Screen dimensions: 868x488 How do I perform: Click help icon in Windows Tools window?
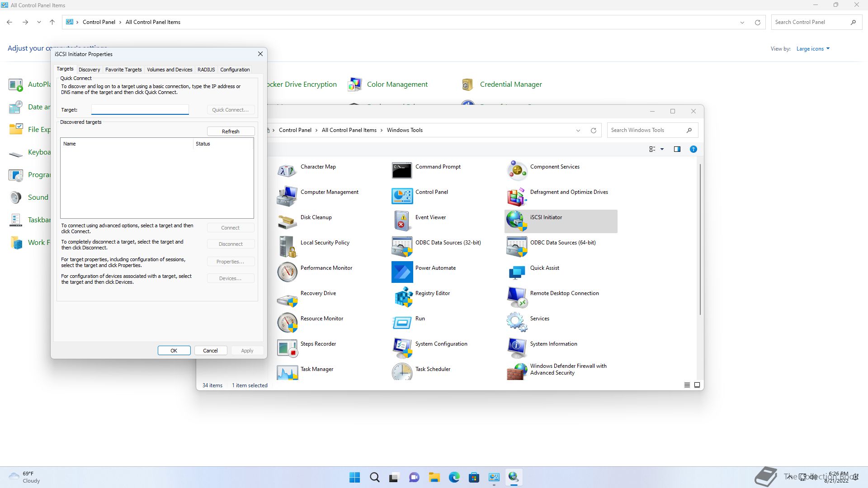(693, 149)
